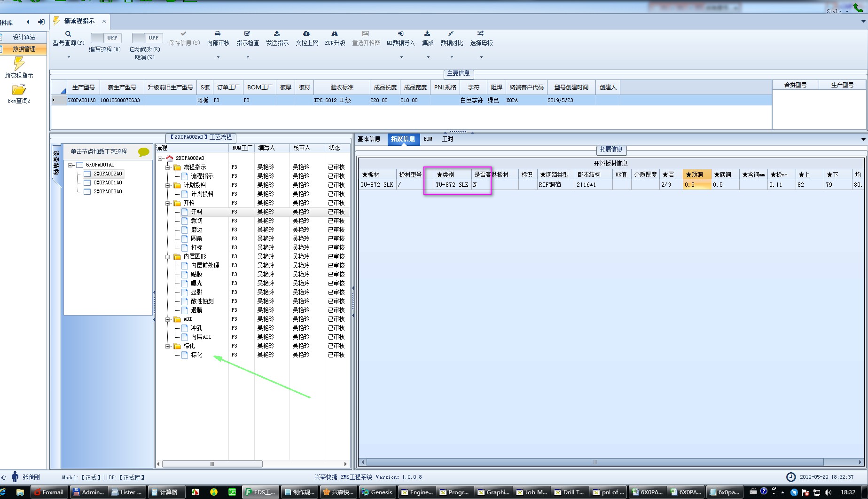Open dropdown under 集成
This screenshot has width=868, height=499.
(x=428, y=57)
